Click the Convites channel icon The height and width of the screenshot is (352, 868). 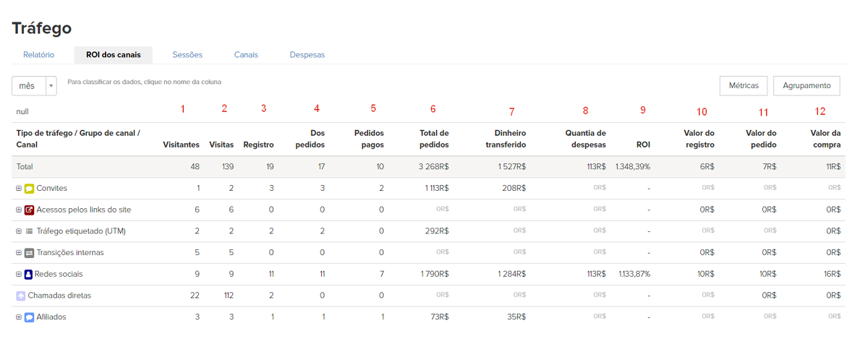point(30,189)
